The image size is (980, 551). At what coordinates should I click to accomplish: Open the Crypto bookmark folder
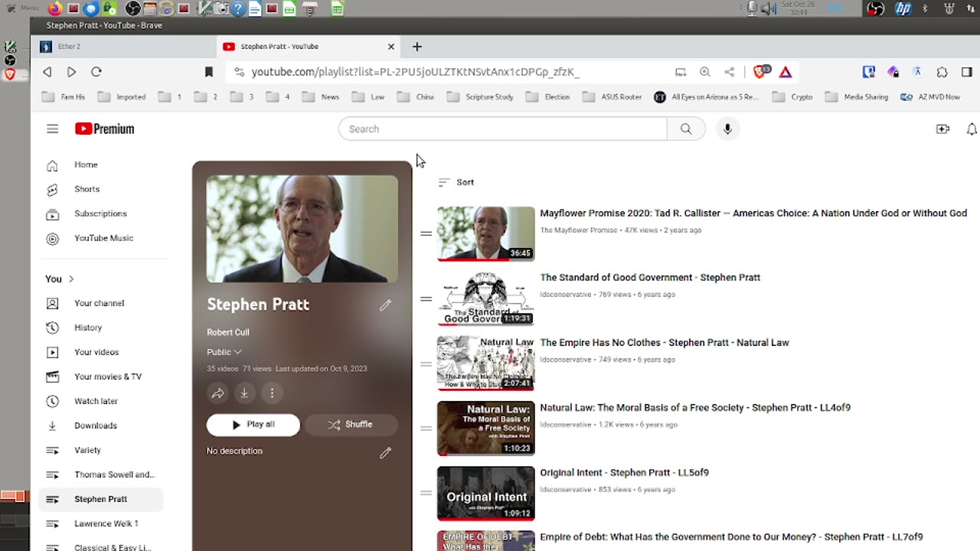792,97
